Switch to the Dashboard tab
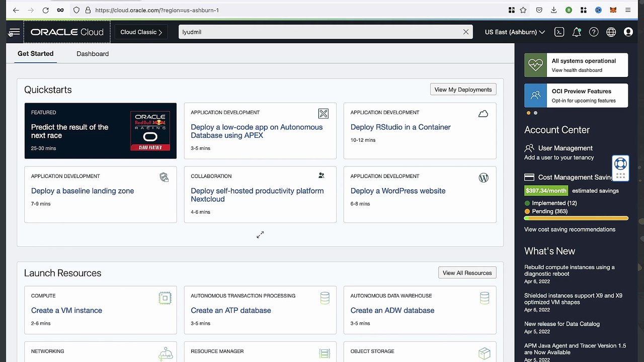 click(93, 54)
